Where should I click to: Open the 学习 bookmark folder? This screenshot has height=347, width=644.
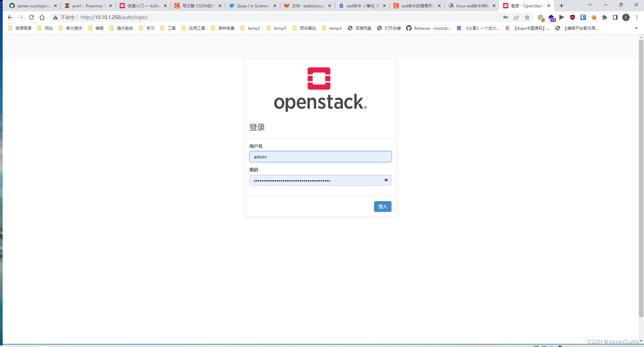147,28
